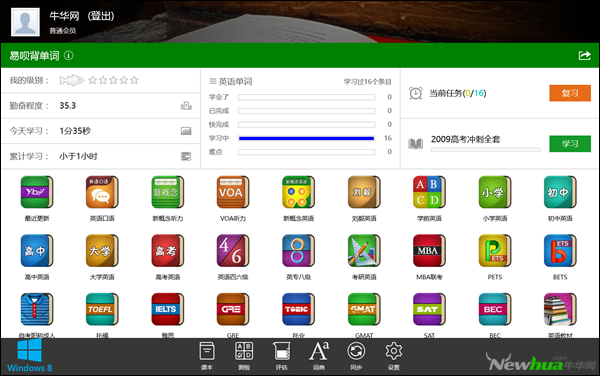Click the blue 学习中 progress bar
The height and width of the screenshot is (376, 600).
pos(306,138)
